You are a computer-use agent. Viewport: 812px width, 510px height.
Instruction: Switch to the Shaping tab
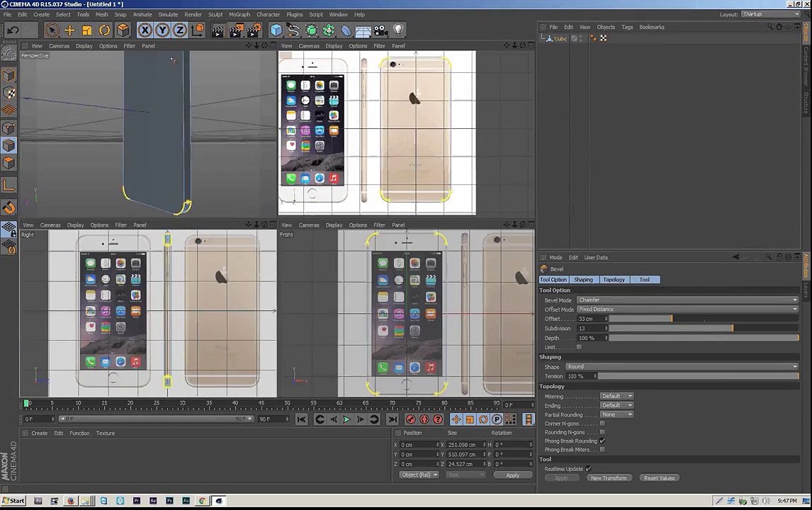click(x=583, y=280)
